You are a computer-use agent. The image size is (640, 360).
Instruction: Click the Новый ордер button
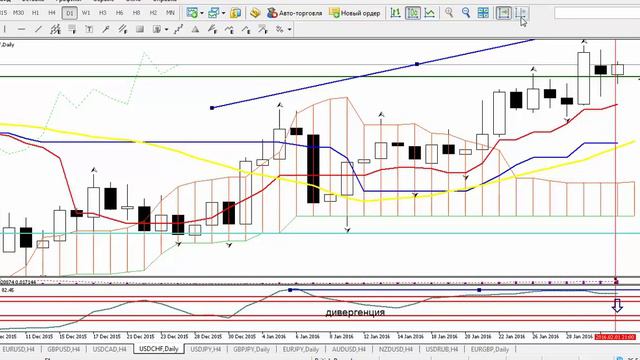click(x=355, y=13)
